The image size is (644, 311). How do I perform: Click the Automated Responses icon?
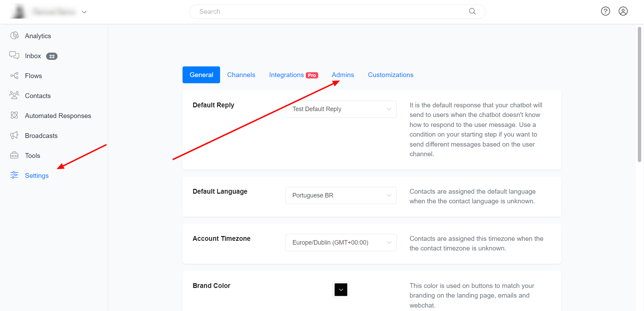[14, 115]
